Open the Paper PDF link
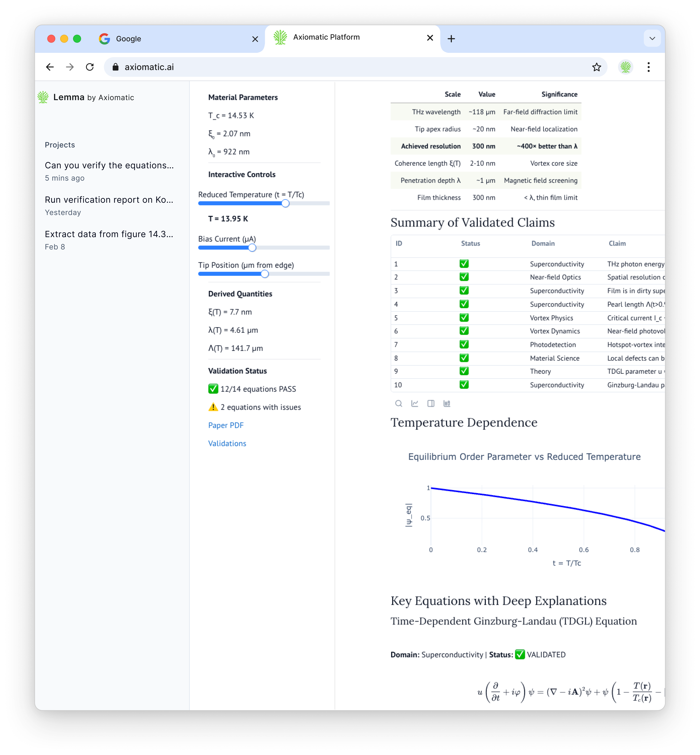Viewport: 700px width, 755px height. 226,425
